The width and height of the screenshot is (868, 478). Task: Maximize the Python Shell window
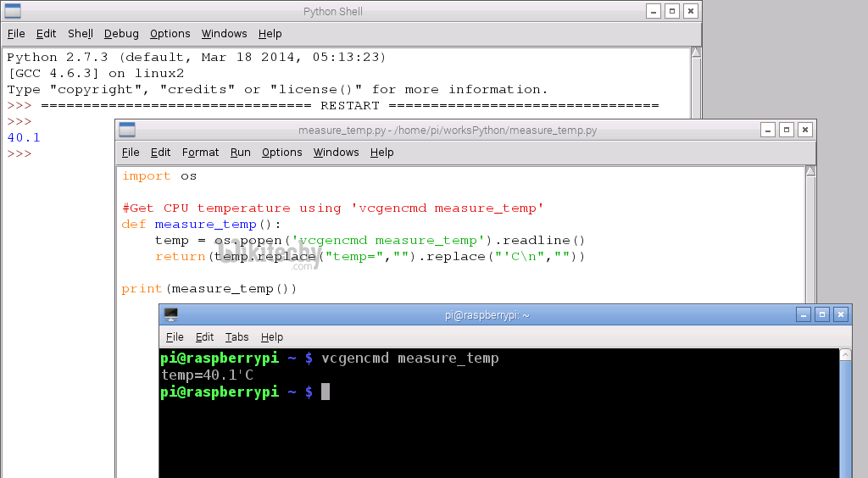coord(672,11)
